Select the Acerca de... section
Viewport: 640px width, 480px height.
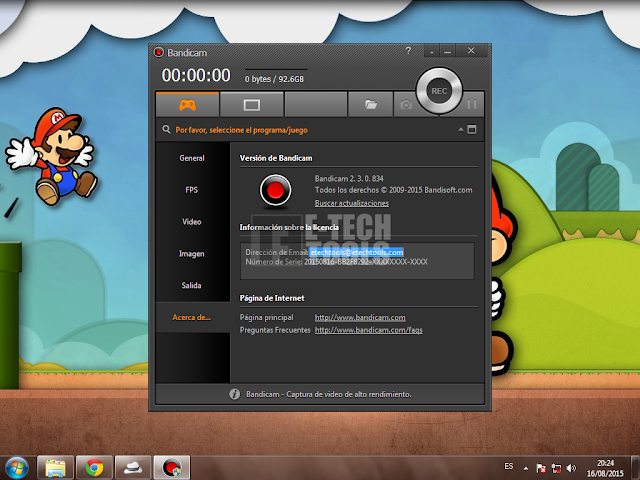click(x=191, y=317)
